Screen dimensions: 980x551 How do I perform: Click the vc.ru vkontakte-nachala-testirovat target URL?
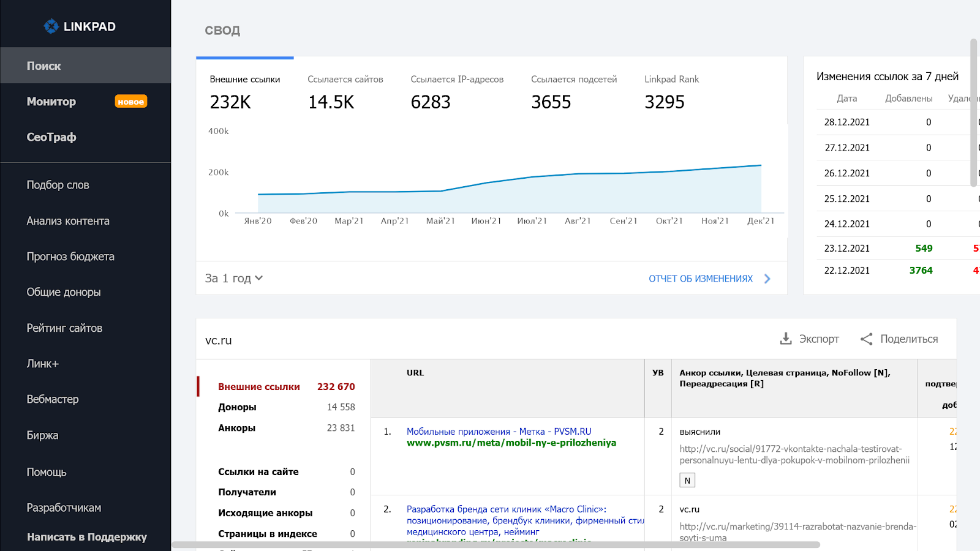click(x=794, y=454)
